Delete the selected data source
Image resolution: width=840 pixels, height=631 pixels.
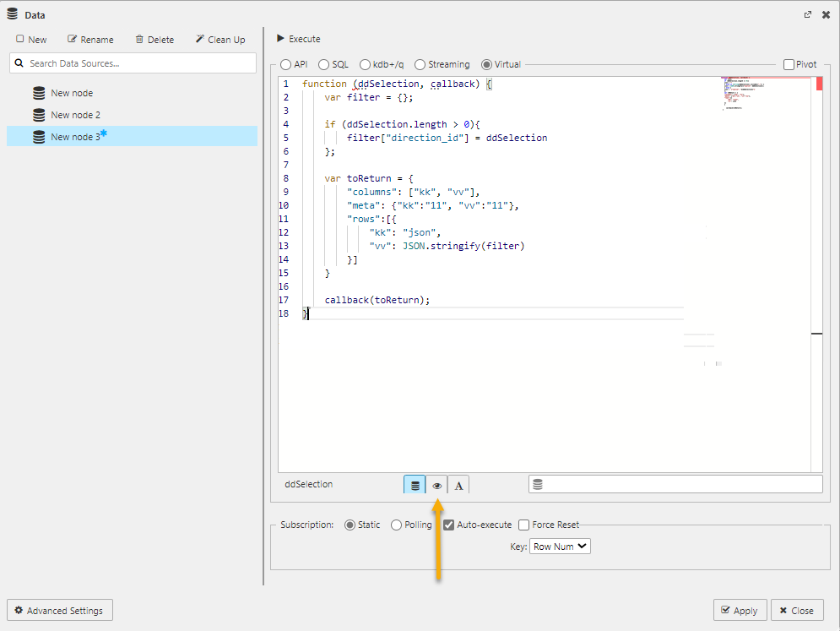(x=154, y=39)
